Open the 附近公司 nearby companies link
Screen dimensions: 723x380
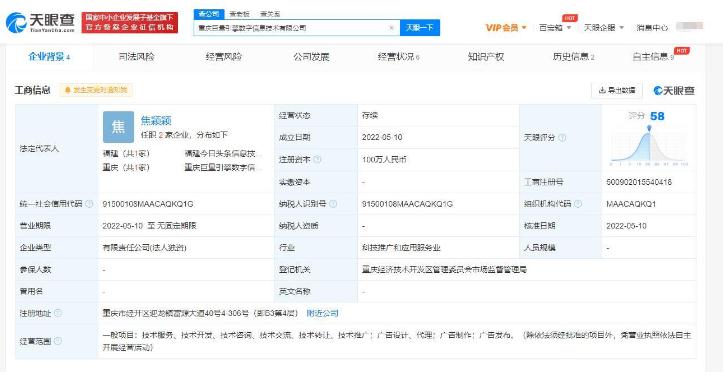pyautogui.click(x=322, y=313)
